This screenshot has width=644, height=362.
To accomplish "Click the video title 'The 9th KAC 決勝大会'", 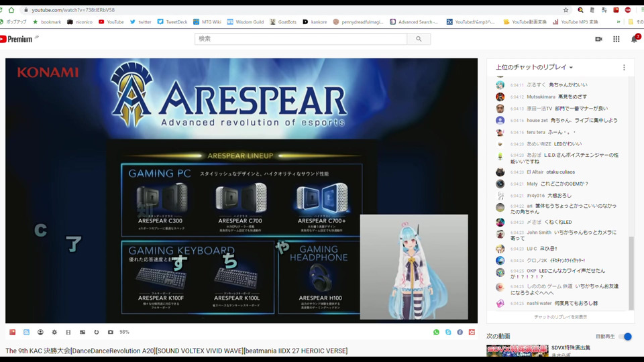I will 176,351.
